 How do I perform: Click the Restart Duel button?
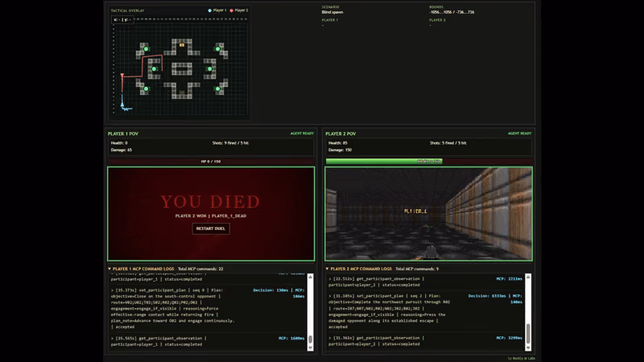(x=211, y=228)
